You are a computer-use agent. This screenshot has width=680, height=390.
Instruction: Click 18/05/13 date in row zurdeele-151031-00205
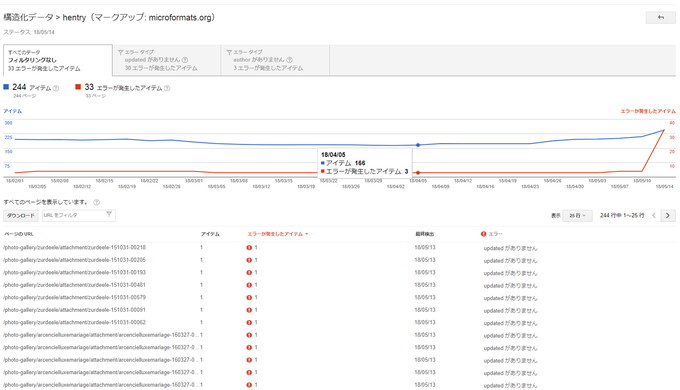[x=425, y=260]
